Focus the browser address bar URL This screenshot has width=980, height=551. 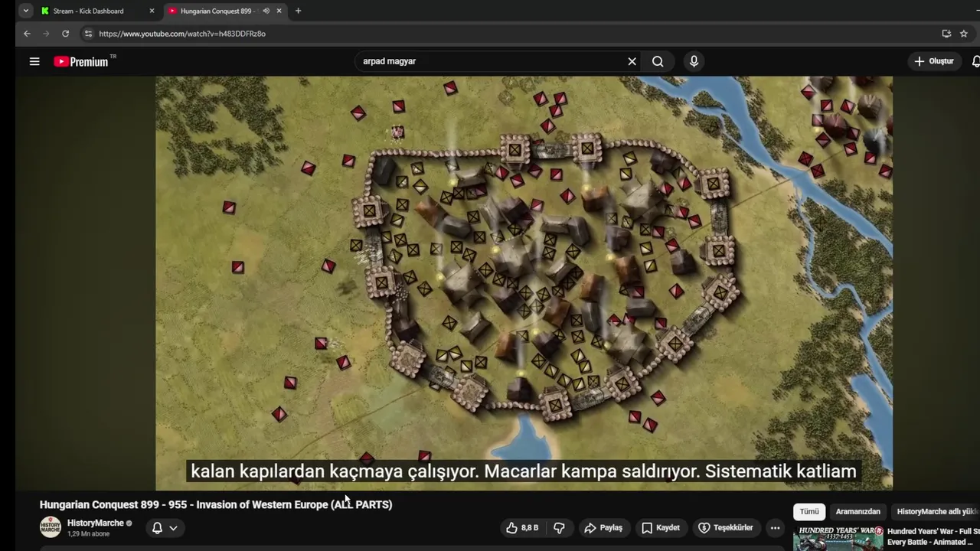click(x=182, y=34)
